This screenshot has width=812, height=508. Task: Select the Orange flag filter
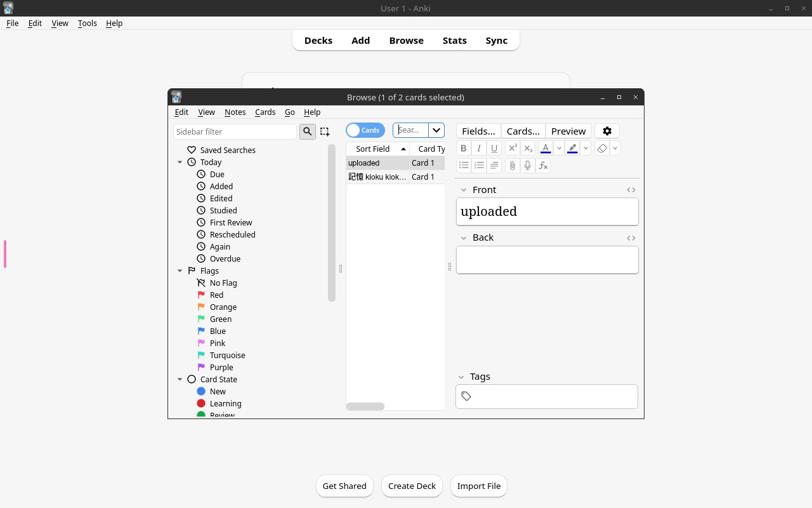(x=223, y=307)
